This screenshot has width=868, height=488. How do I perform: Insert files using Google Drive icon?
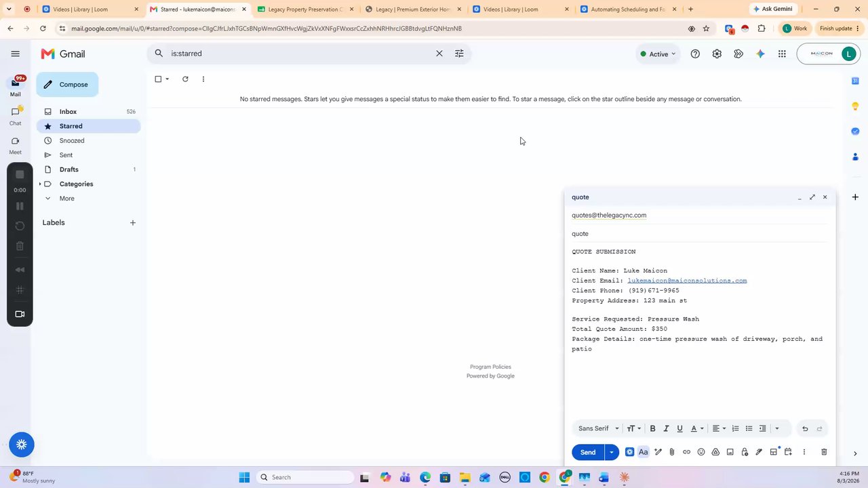click(x=715, y=452)
